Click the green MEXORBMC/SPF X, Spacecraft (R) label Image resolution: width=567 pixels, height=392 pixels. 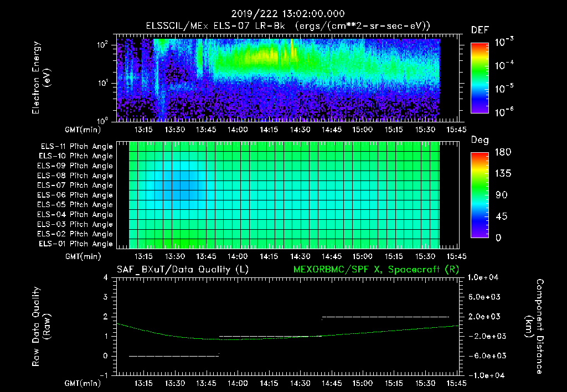[376, 270]
